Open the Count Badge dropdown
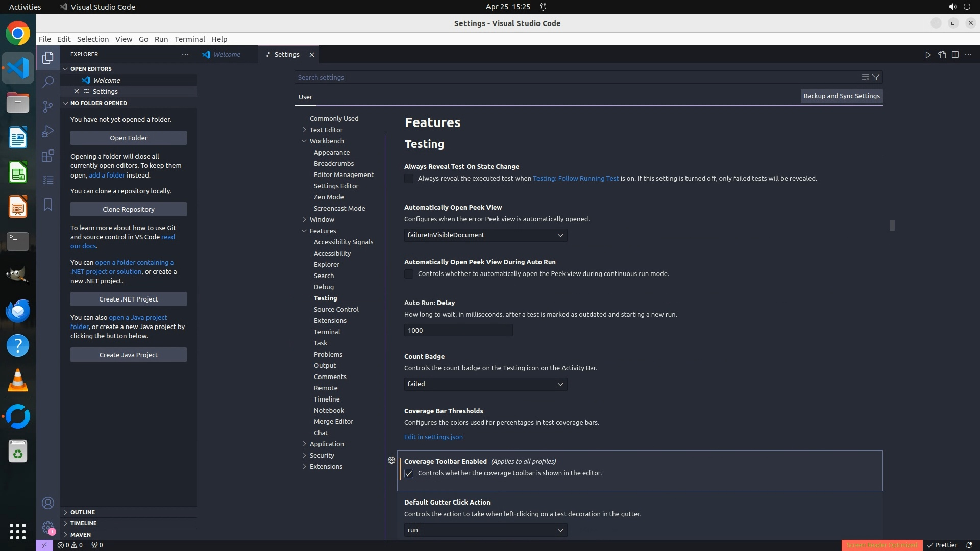The height and width of the screenshot is (551, 980). coord(485,384)
